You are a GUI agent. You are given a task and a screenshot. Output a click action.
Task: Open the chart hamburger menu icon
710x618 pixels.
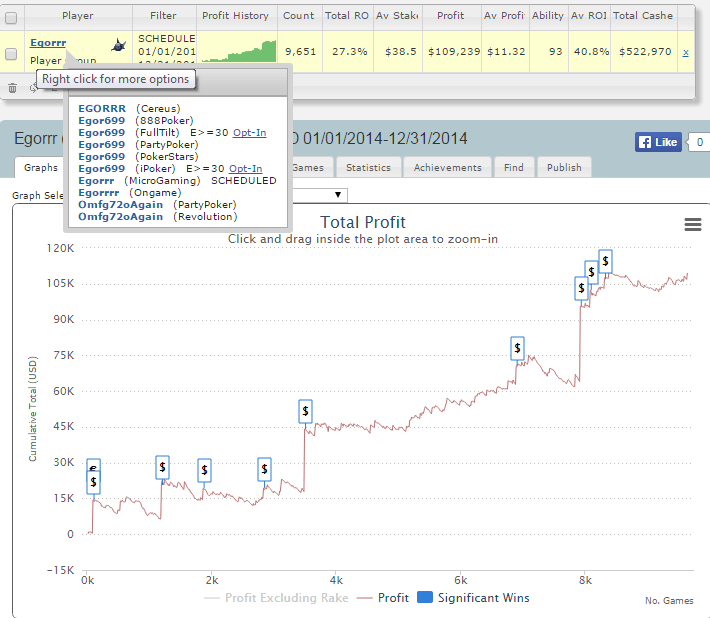[x=692, y=224]
